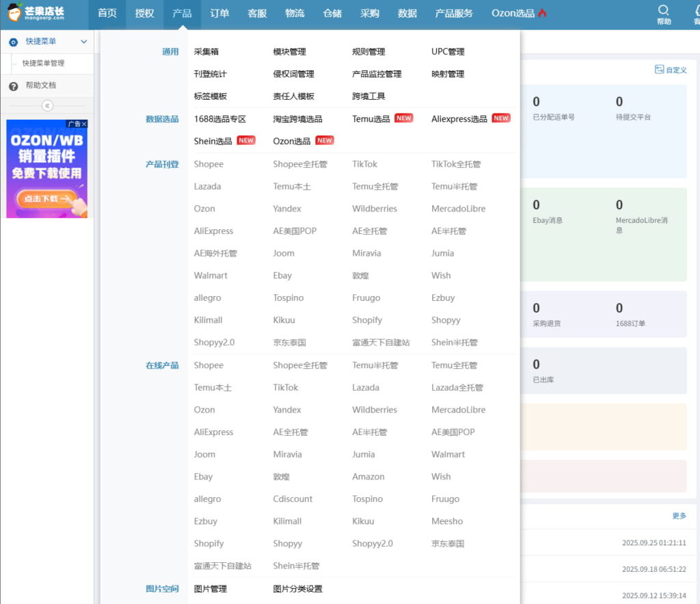Viewport: 700px width, 604px height.
Task: Open the 产品 top navigation menu
Action: 182,13
